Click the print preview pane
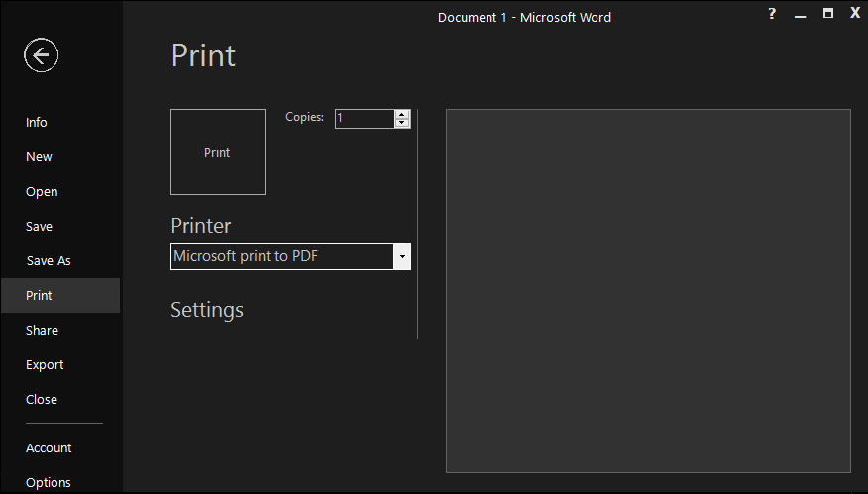Screen dimensions: 868x494 pos(648,291)
